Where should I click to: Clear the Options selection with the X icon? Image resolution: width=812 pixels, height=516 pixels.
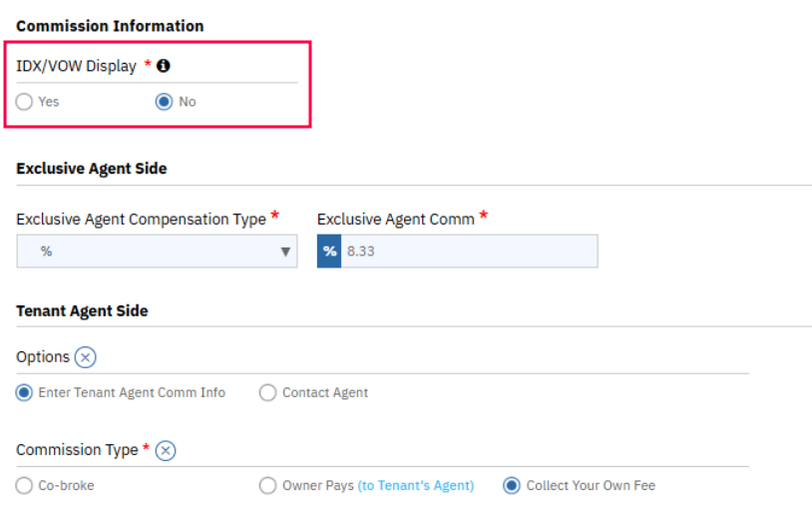pyautogui.click(x=86, y=357)
